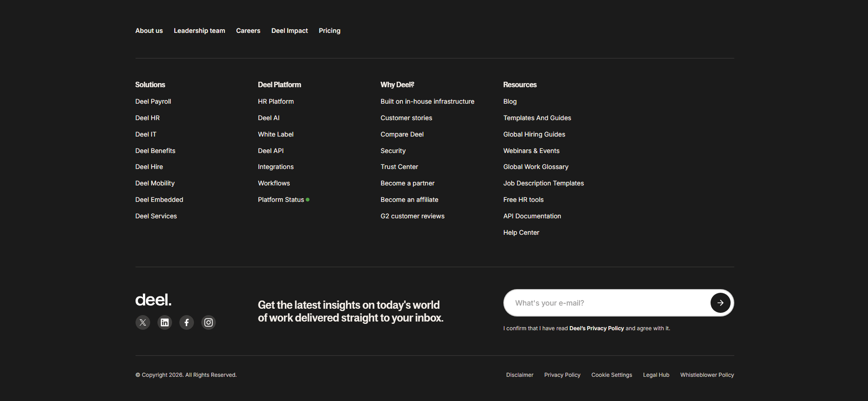Click the Resources heading

[520, 84]
